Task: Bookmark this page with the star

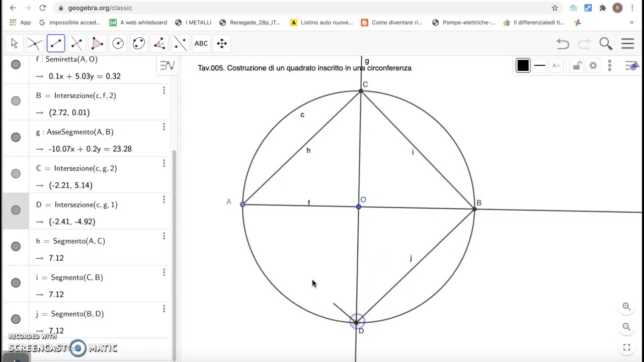Action: (x=555, y=8)
